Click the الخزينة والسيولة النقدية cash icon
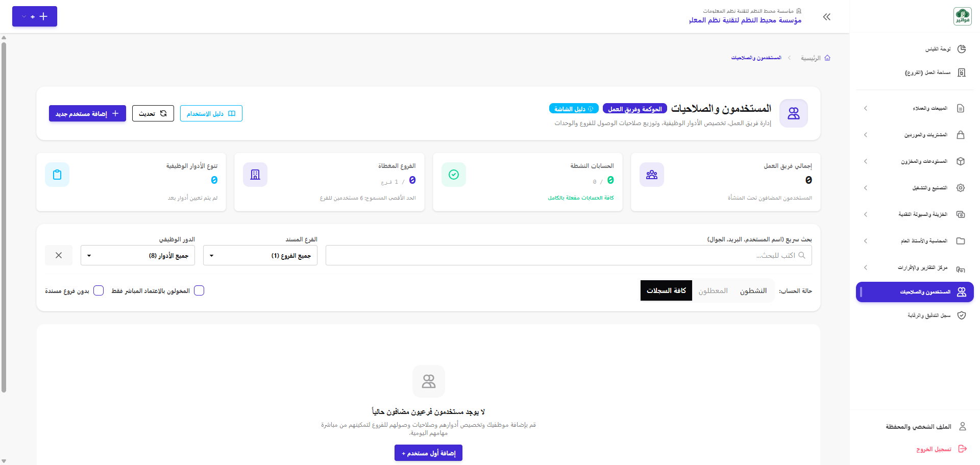The width and height of the screenshot is (980, 465). tap(961, 214)
